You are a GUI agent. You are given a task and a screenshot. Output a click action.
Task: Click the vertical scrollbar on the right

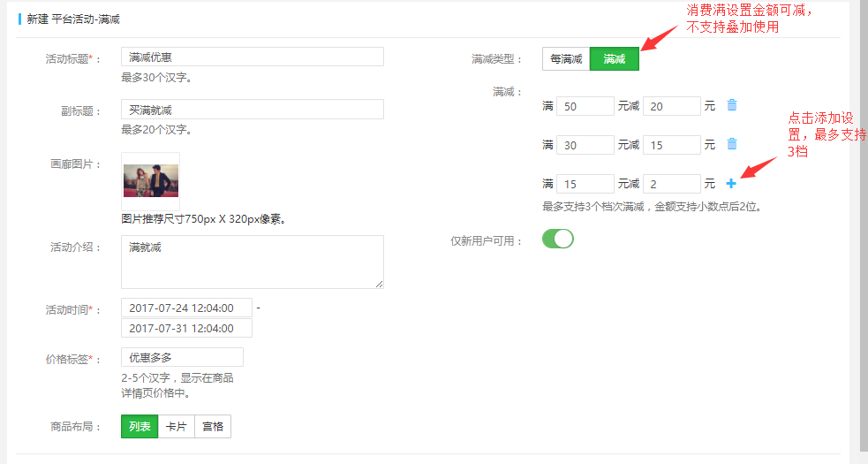pos(861,221)
